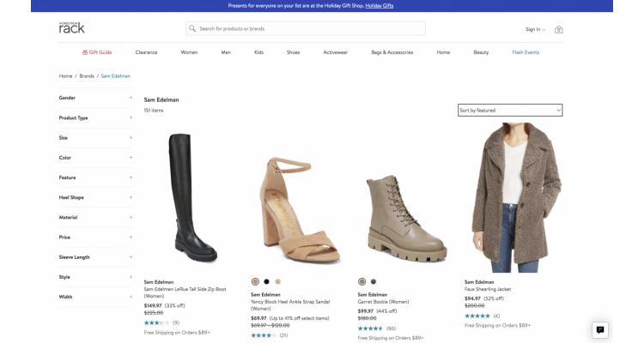Select dark gray swatch for Garret Bootie
Viewport: 644px width, 343px height.
tap(374, 281)
